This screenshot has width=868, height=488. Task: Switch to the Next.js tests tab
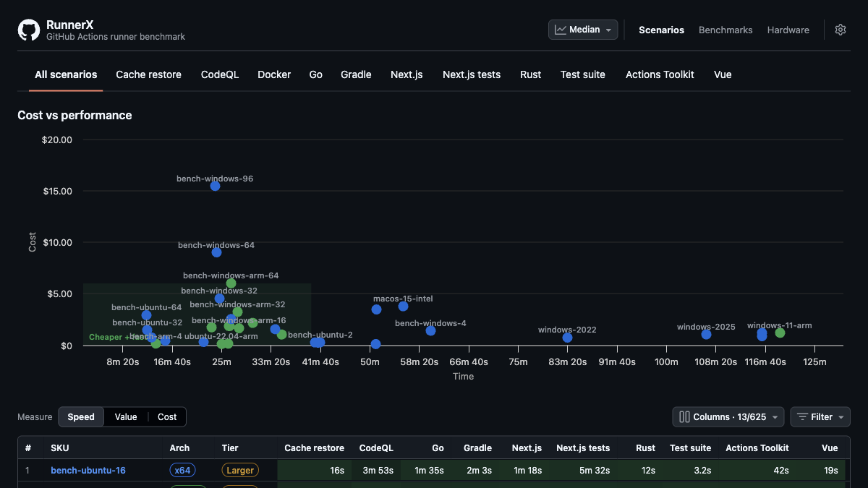click(472, 74)
